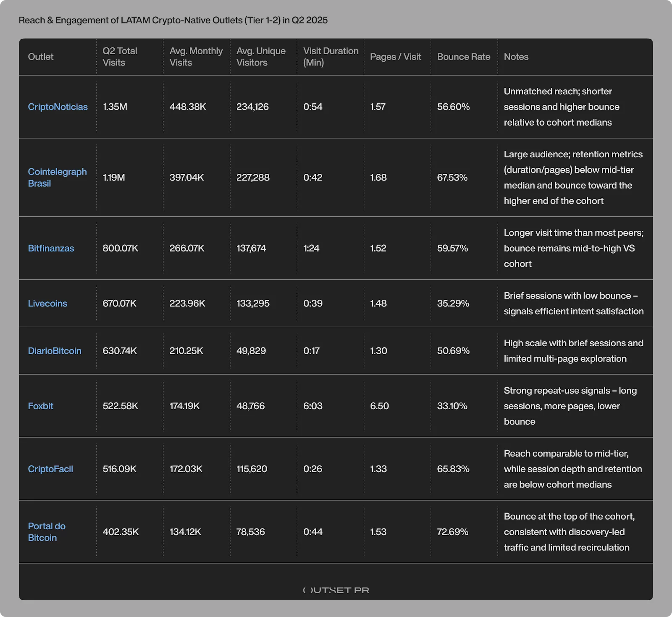The image size is (672, 617).
Task: Select the Avg. Unique Visitors header
Action: tap(260, 57)
